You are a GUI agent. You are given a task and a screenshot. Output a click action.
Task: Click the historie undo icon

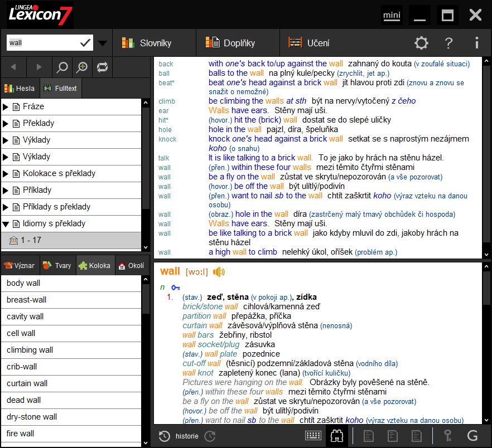point(164,436)
